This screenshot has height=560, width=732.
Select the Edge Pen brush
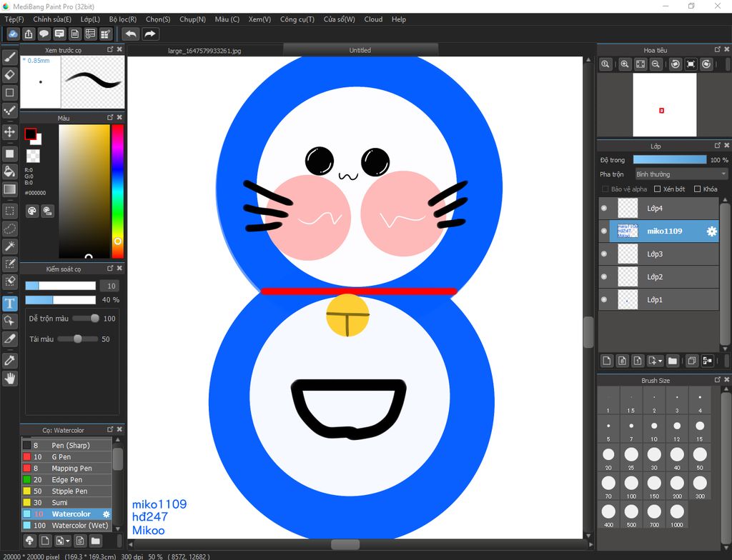coord(66,480)
